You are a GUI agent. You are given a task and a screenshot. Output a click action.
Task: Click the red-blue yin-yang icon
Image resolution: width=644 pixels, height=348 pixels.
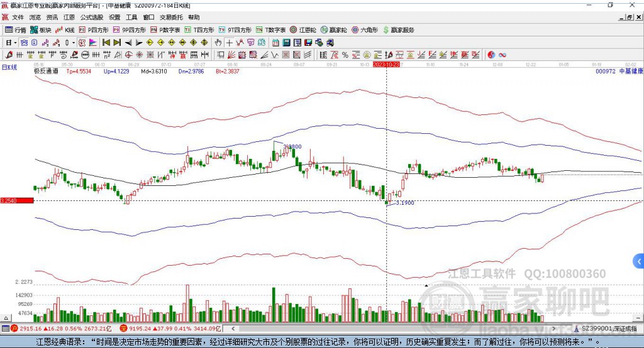[491, 55]
